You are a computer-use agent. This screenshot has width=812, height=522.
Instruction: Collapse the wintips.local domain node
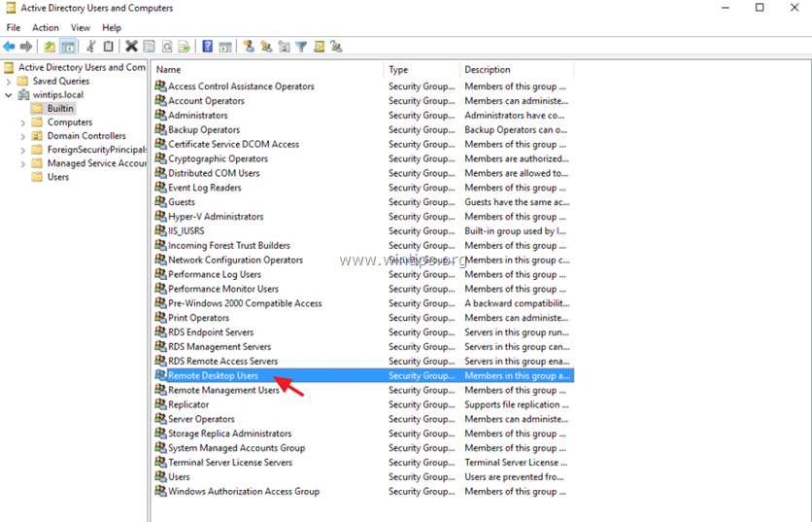point(9,95)
